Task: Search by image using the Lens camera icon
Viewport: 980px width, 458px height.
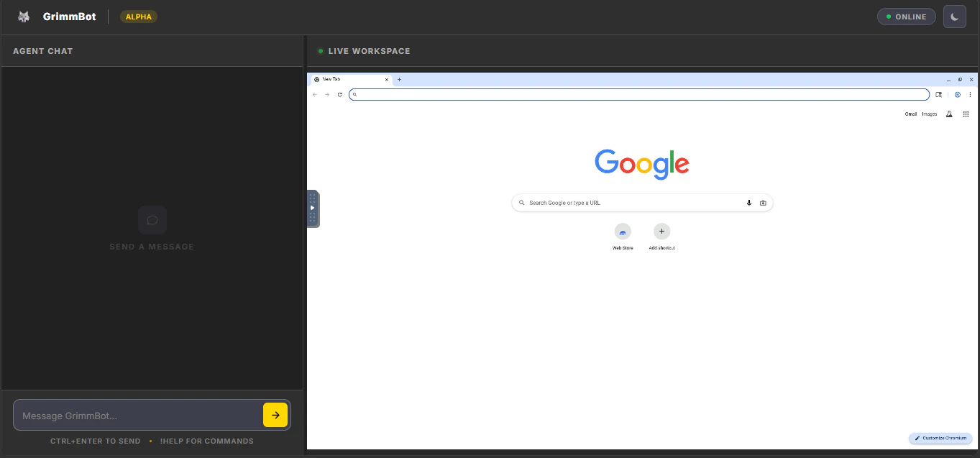Action: click(763, 203)
